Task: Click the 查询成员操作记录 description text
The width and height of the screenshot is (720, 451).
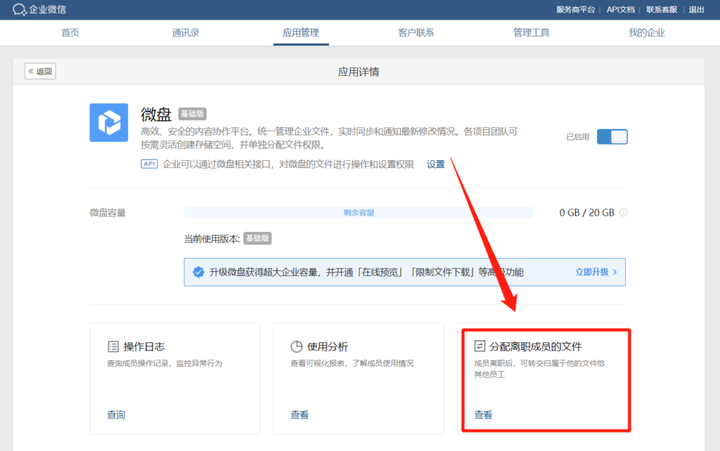Action: 165,363
